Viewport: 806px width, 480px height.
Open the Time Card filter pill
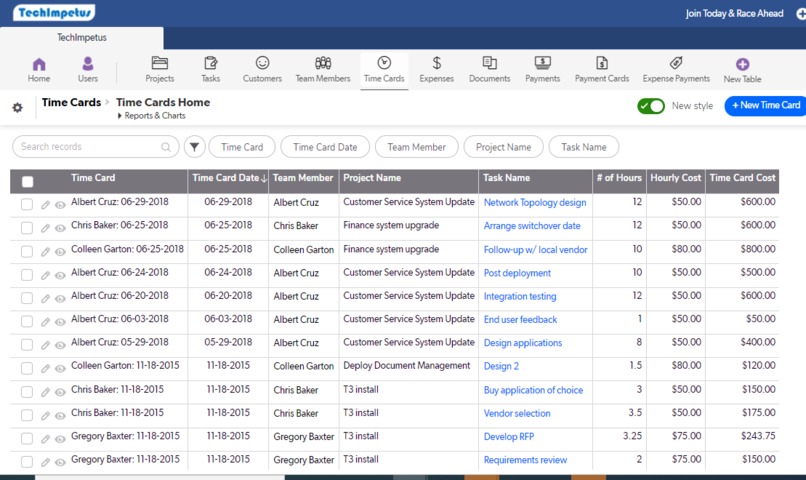click(x=242, y=147)
